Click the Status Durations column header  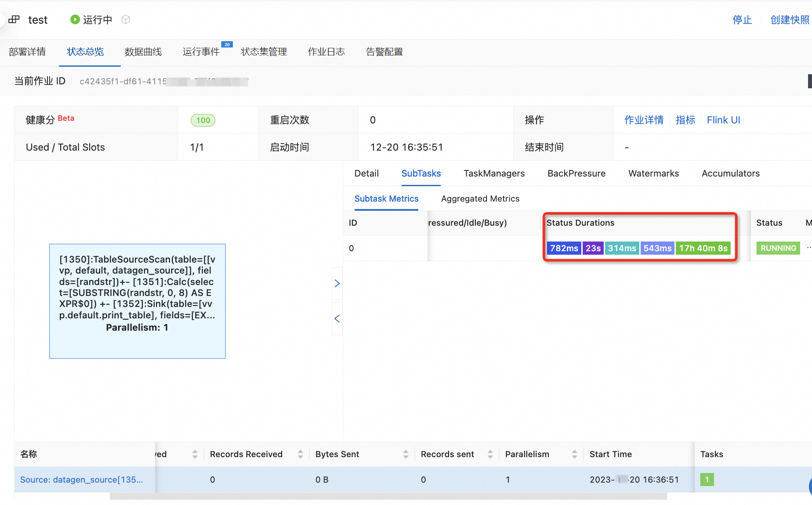[x=580, y=223]
